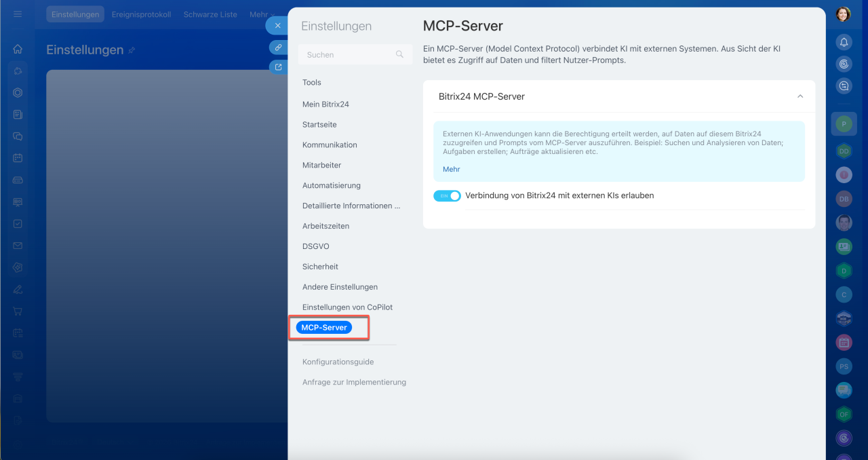
Task: Expand the Mehr dropdown in top menu
Action: (x=262, y=14)
